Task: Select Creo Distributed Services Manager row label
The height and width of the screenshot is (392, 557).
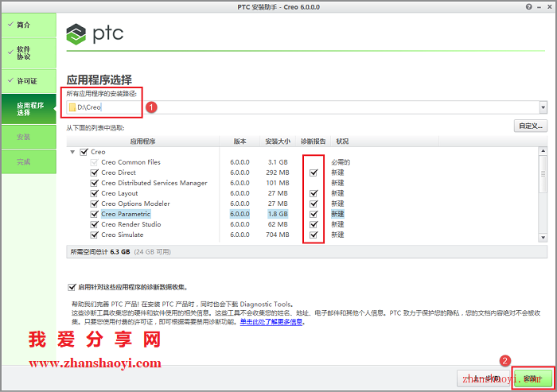Action: (x=154, y=183)
